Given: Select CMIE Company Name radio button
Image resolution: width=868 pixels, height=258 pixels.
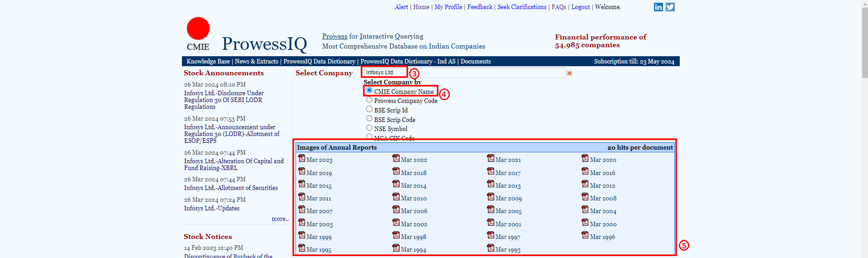Looking at the screenshot, I should coord(369,91).
